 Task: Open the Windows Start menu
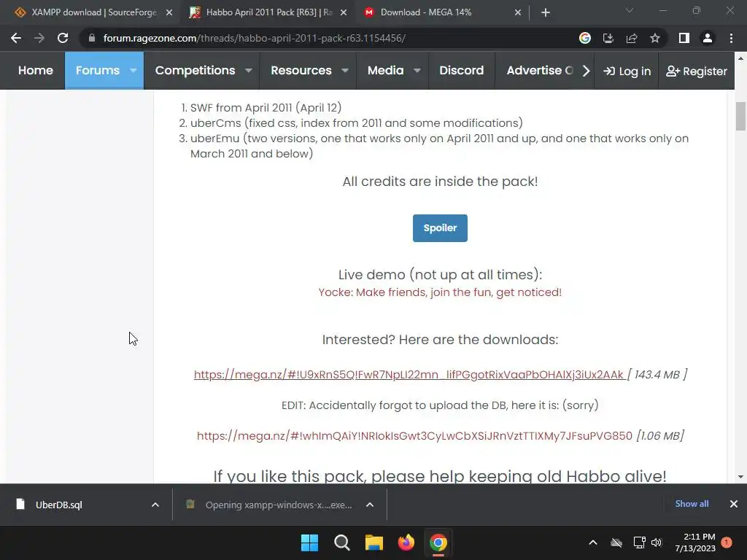coord(309,542)
